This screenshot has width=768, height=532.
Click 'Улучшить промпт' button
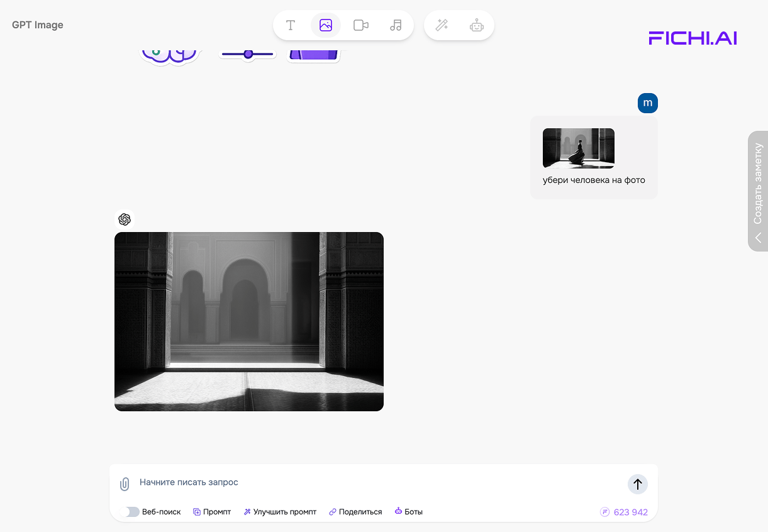(280, 512)
